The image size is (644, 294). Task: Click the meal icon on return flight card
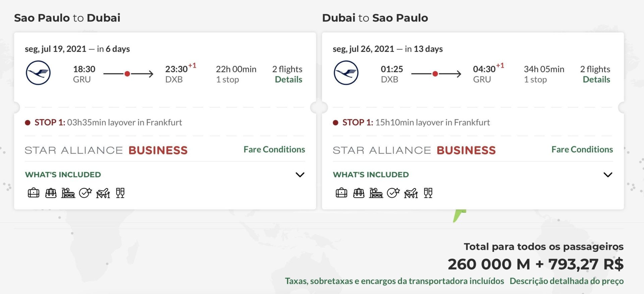coord(376,193)
